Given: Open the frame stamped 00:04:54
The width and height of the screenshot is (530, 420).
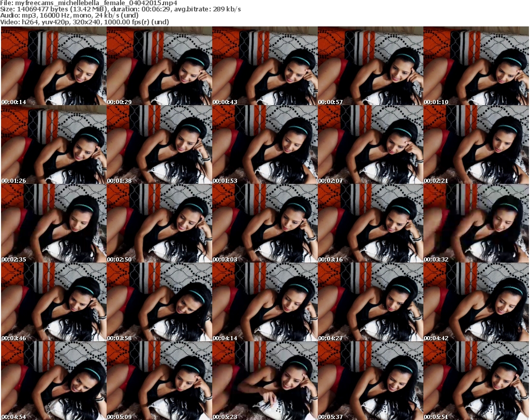Looking at the screenshot, I should 53,381.
